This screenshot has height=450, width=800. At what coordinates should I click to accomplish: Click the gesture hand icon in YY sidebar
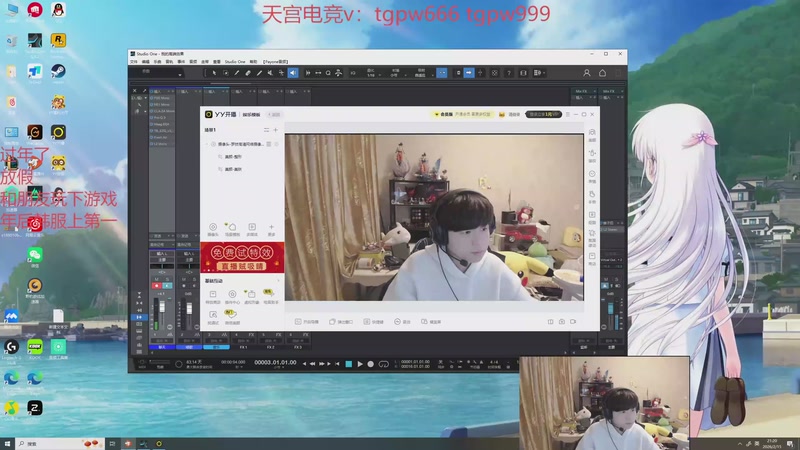coord(592,196)
